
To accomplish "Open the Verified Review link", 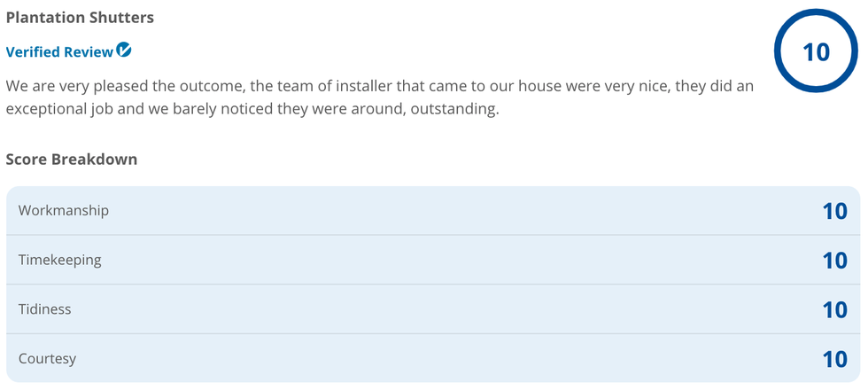I will pos(59,52).
